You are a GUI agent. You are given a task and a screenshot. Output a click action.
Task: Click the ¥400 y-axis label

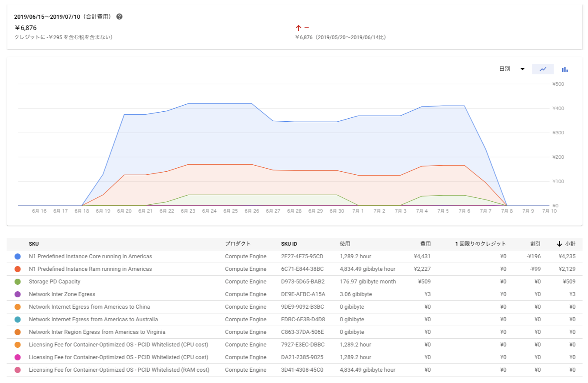tap(558, 108)
